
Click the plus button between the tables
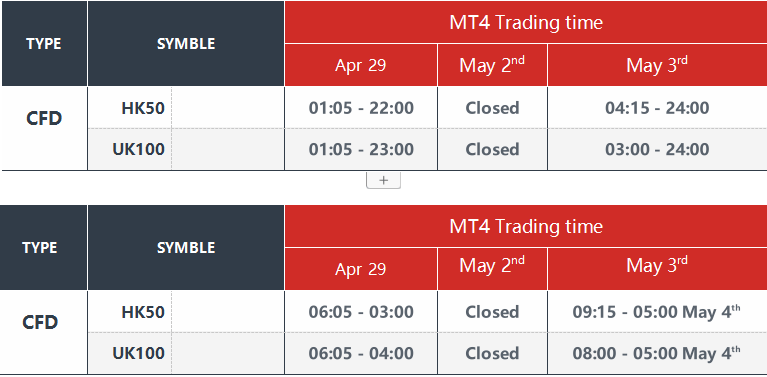click(x=384, y=180)
